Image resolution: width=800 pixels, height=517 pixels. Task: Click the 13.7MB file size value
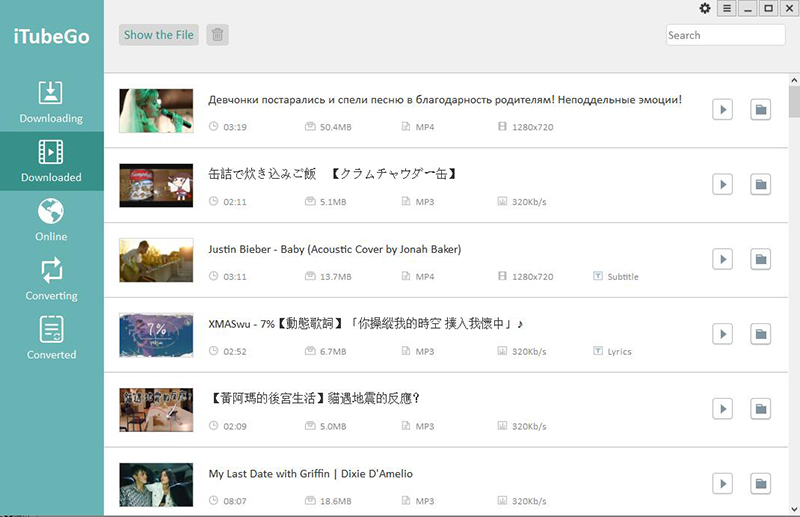[336, 277]
